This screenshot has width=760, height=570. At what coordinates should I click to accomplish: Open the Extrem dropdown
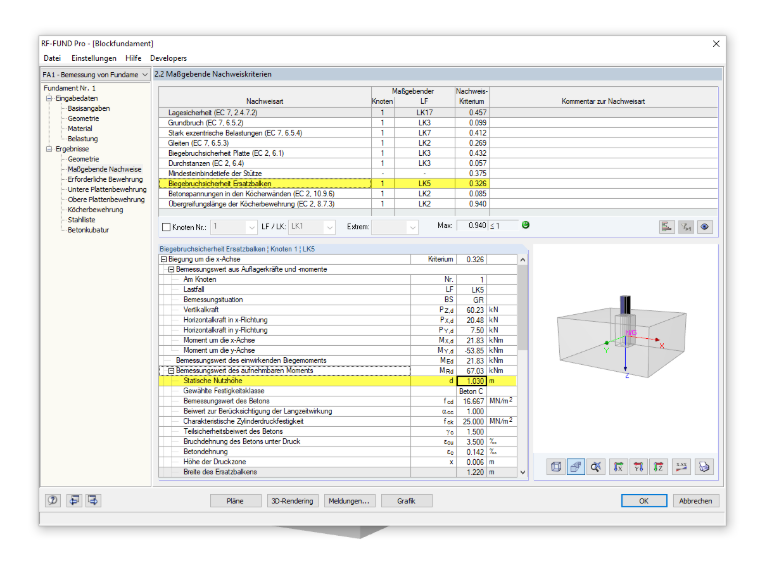point(412,227)
